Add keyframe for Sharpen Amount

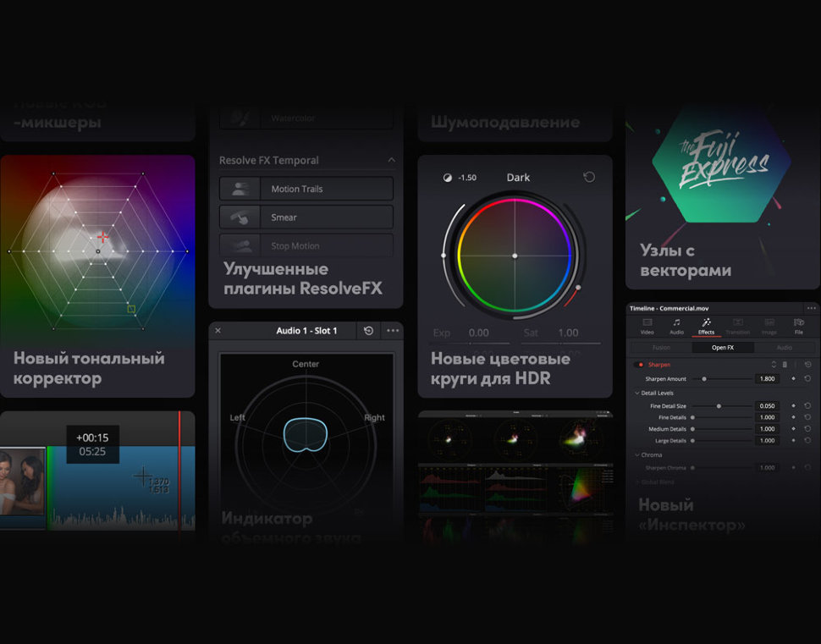793,379
